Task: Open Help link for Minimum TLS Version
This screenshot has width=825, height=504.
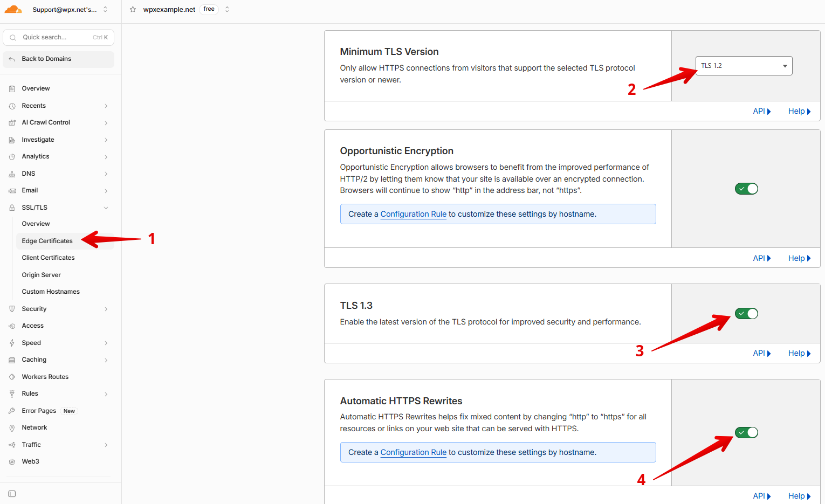Action: click(799, 111)
